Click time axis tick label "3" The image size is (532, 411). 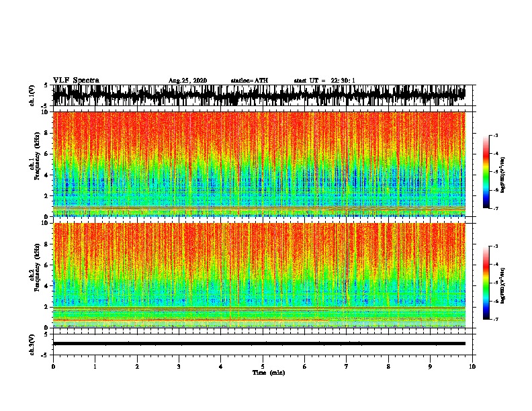tap(179, 367)
